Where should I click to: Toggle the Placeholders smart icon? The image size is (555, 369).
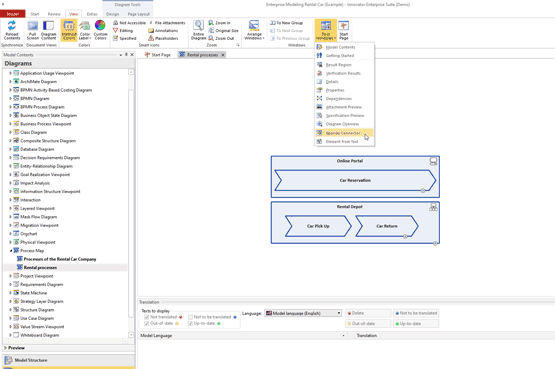pyautogui.click(x=163, y=38)
